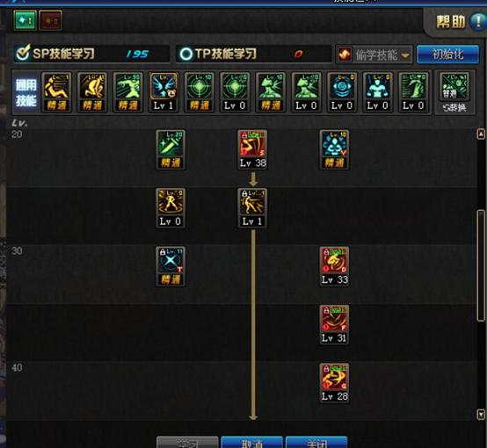Click the golden Lv 0 stance skill
The height and width of the screenshot is (448, 487).
pos(171,207)
